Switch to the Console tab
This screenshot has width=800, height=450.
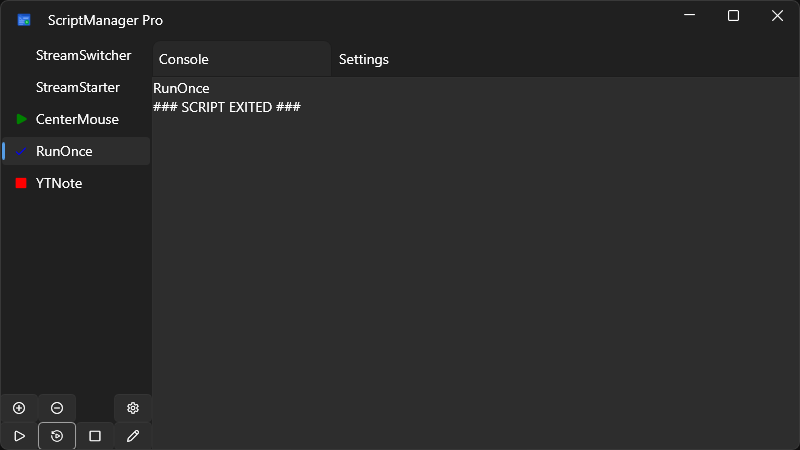point(184,59)
